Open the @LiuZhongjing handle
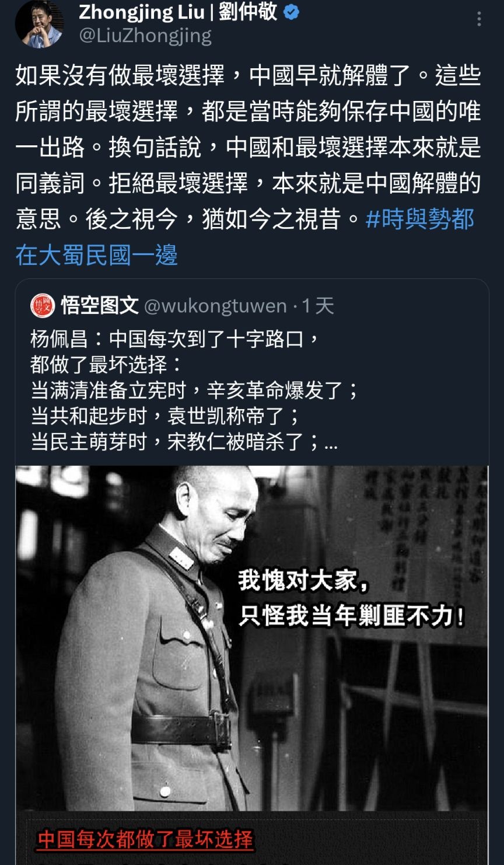 pos(145,36)
